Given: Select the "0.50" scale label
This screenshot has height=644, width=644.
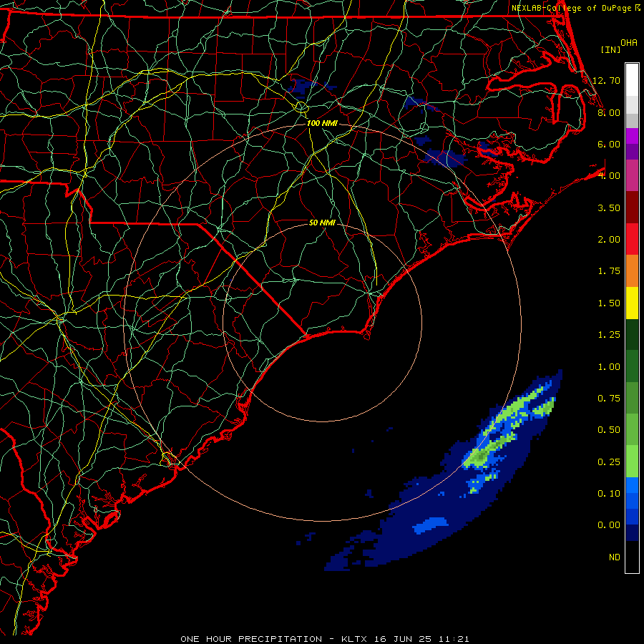Looking at the screenshot, I should (609, 430).
